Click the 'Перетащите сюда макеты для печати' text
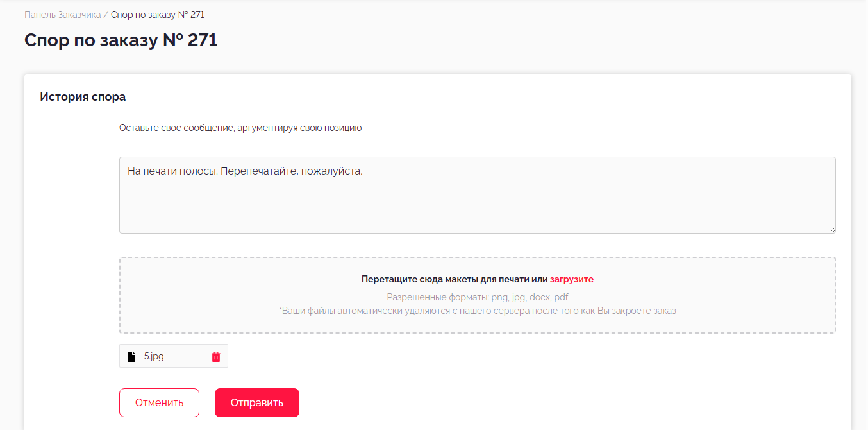The height and width of the screenshot is (430, 868). click(454, 279)
